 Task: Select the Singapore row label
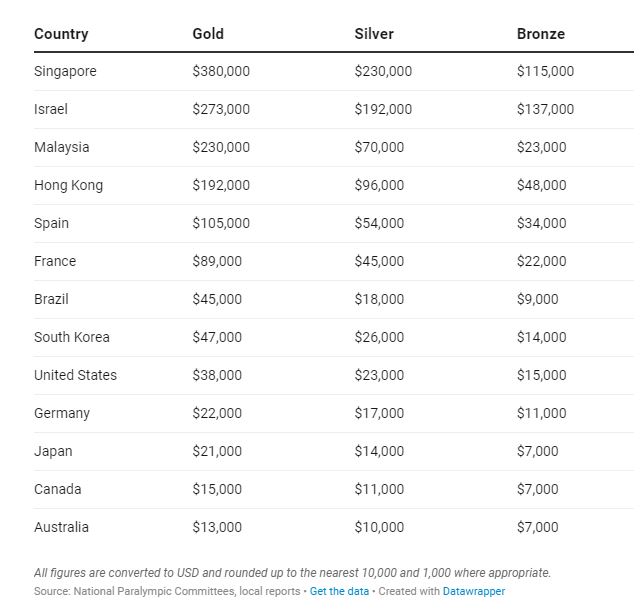click(65, 71)
